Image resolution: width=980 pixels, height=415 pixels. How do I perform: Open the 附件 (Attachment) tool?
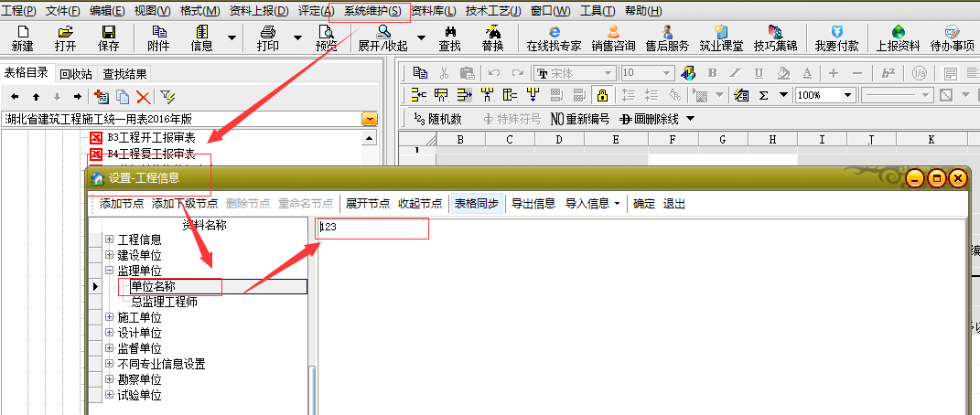click(x=158, y=37)
